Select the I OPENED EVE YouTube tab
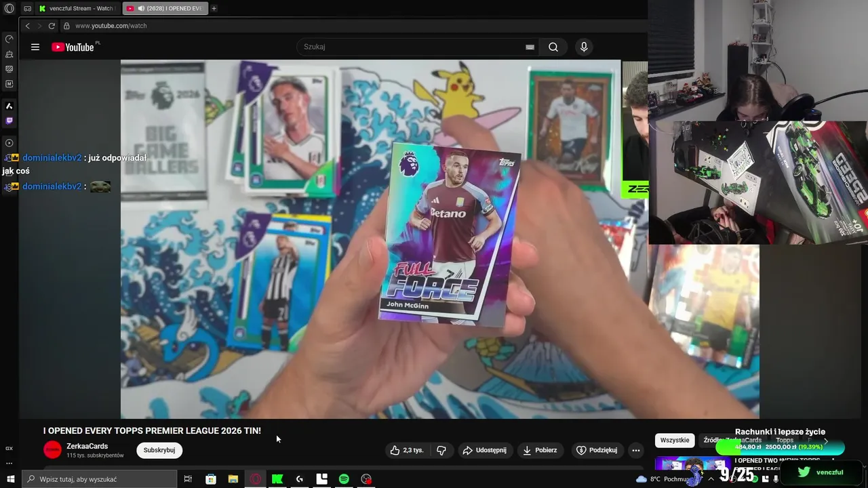Screen dimensions: 868x488 (x=165, y=9)
